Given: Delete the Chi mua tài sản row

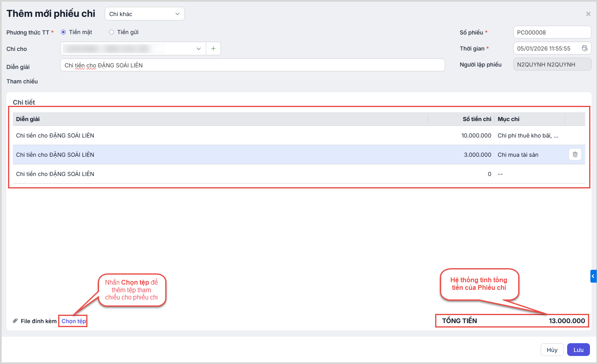Looking at the screenshot, I should [575, 155].
